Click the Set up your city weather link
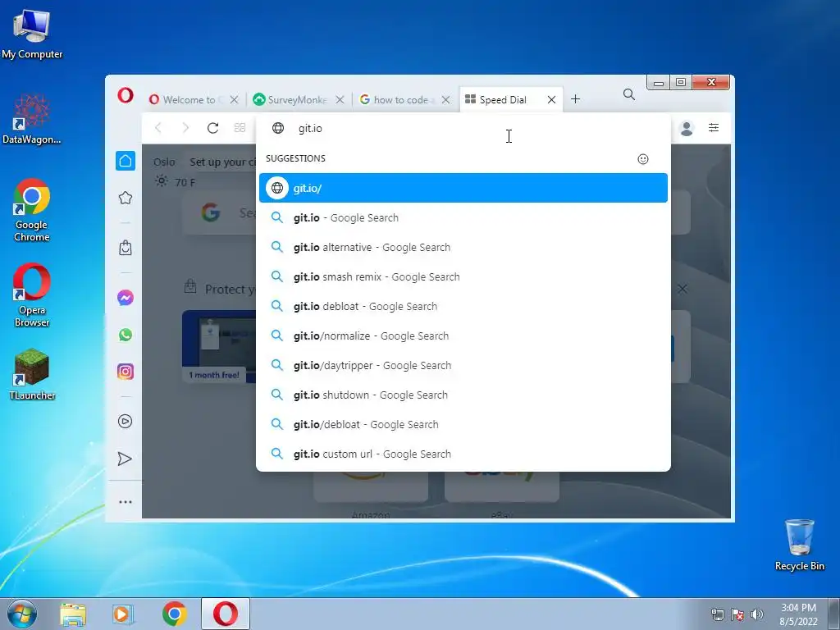This screenshot has width=840, height=630. pos(221,162)
